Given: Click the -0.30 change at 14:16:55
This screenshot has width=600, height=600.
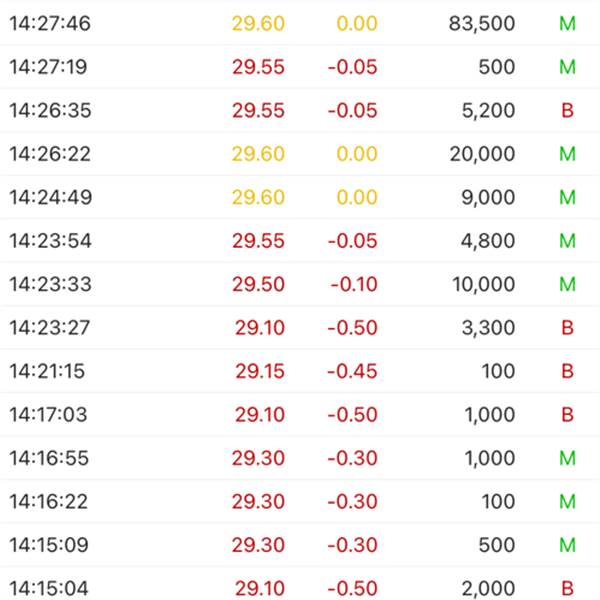Looking at the screenshot, I should tap(352, 458).
